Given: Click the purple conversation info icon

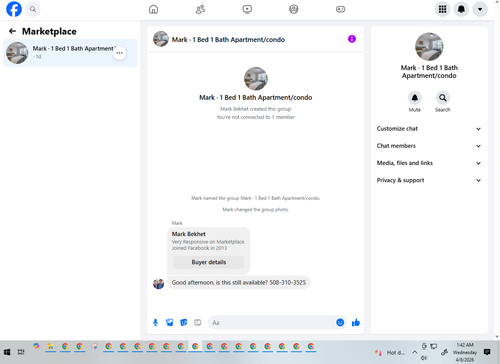Looking at the screenshot, I should [x=352, y=39].
